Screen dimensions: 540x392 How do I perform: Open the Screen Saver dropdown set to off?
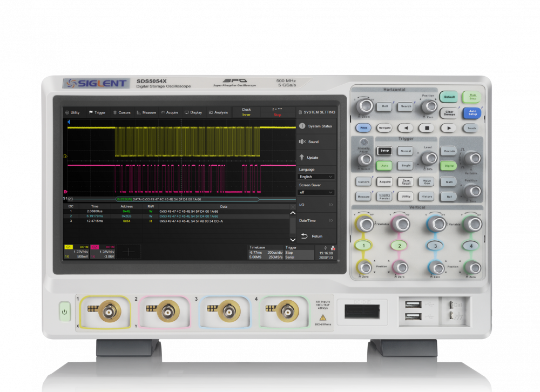[x=316, y=192]
